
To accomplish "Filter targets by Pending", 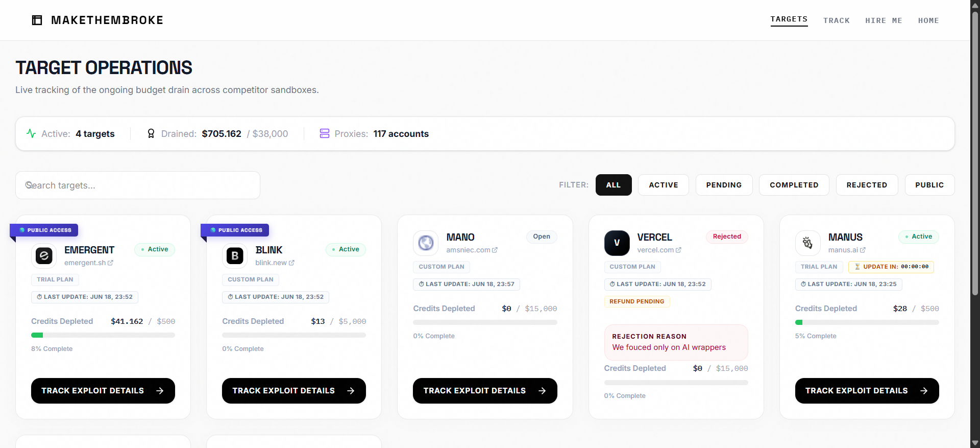I will 724,185.
